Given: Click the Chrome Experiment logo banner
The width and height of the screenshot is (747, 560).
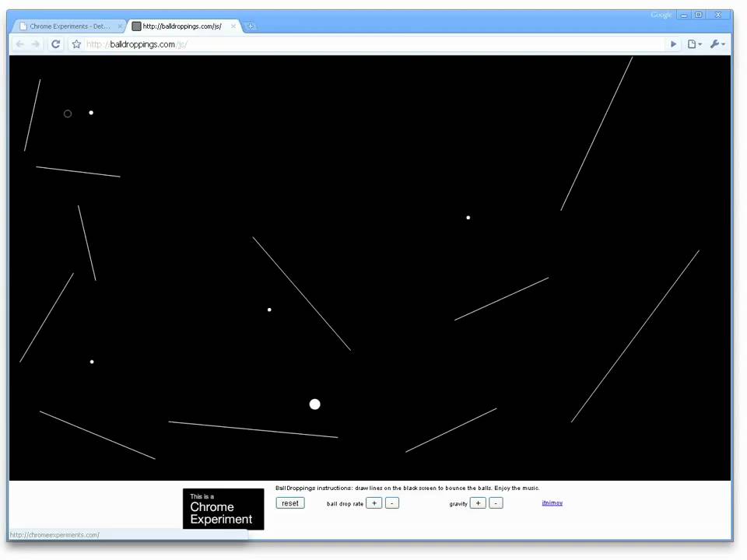Looking at the screenshot, I should (223, 509).
